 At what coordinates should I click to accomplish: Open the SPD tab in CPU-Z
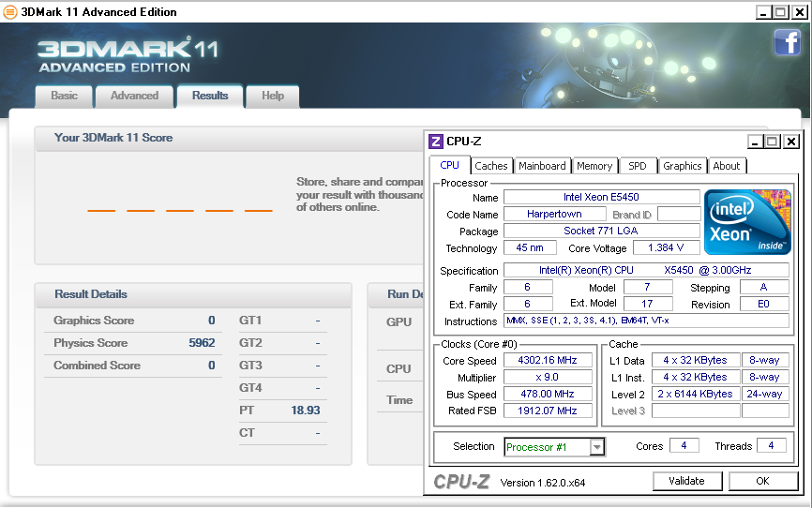[x=638, y=166]
